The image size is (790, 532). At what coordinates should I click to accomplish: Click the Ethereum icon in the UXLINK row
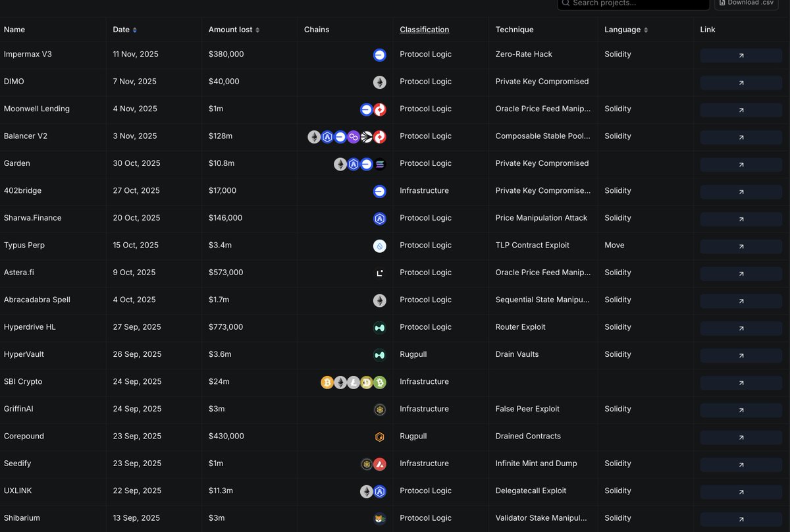point(367,491)
